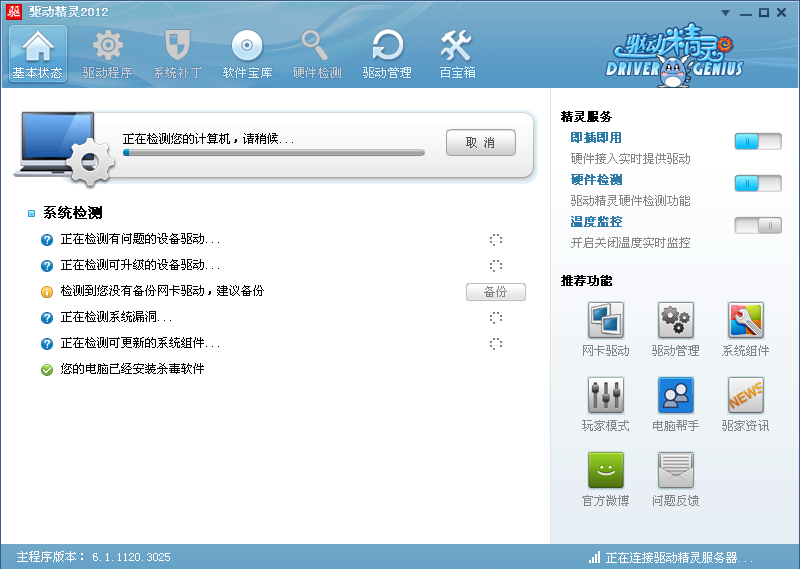Click the spinner for 正在检测系统漏洞
The height and width of the screenshot is (569, 800).
[x=496, y=318]
